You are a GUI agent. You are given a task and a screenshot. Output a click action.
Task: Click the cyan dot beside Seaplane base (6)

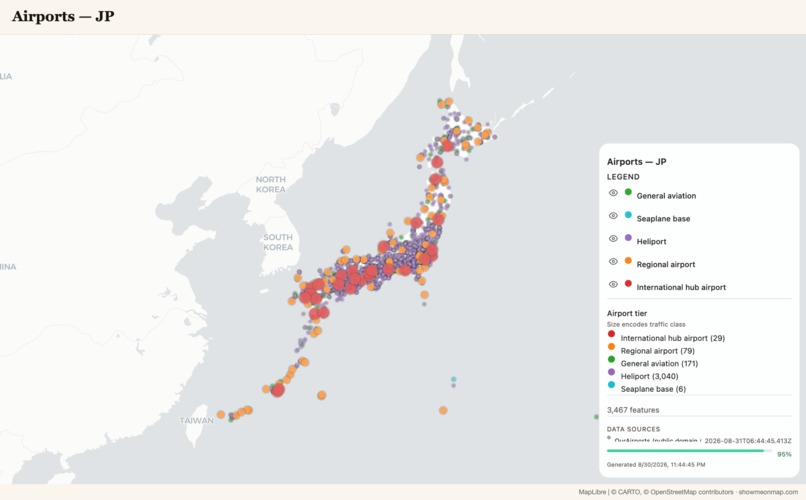(x=611, y=384)
